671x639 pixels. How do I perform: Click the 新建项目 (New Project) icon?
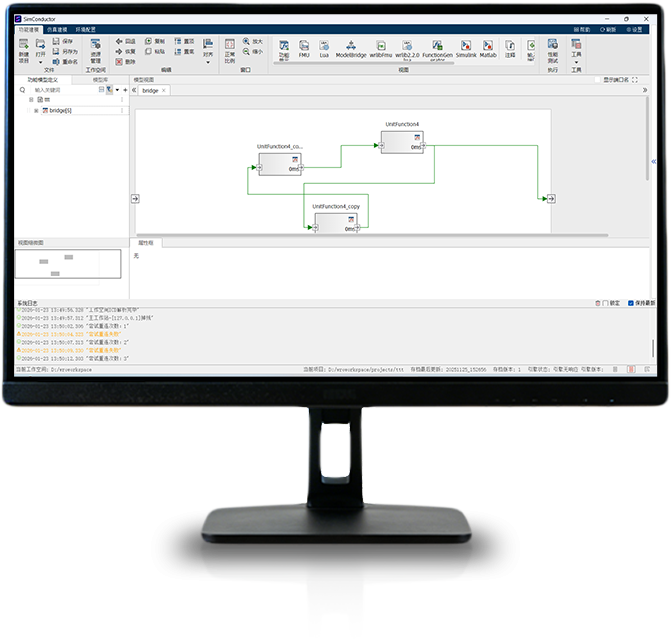click(23, 50)
